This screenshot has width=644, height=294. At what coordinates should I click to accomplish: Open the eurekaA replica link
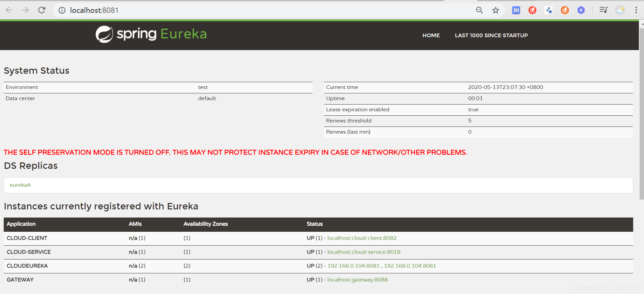(20, 185)
